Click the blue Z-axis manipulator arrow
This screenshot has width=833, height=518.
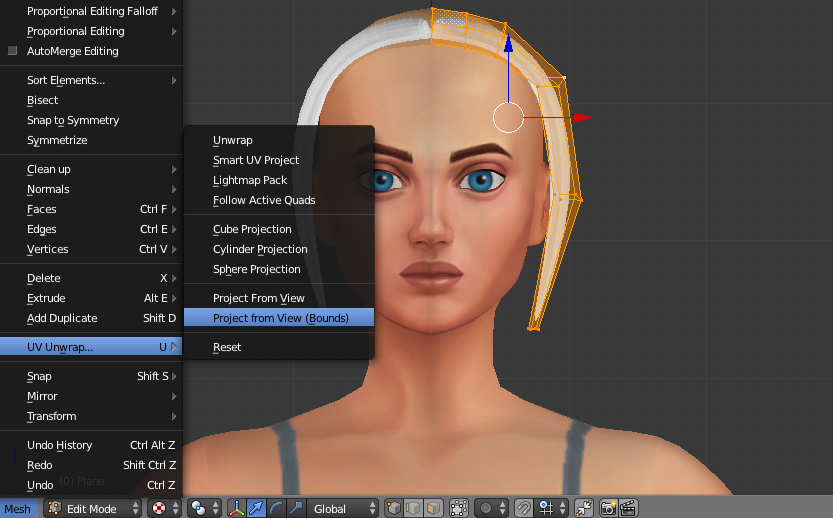pyautogui.click(x=508, y=43)
